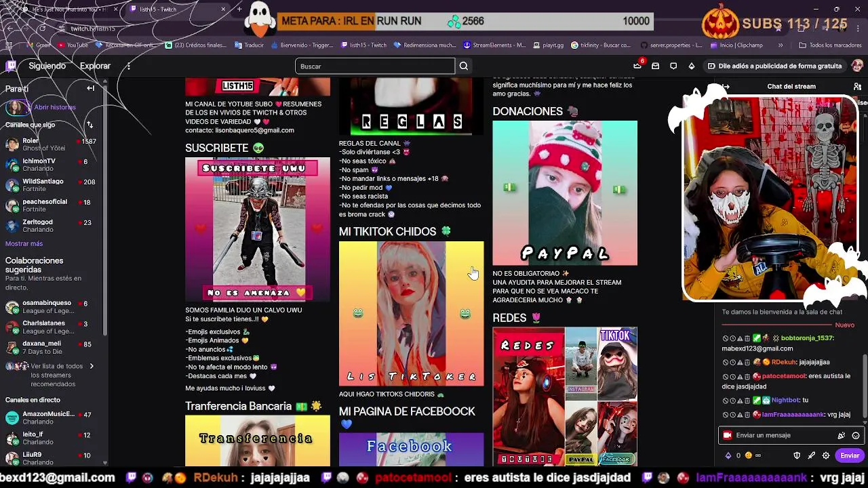Viewport: 868px width, 488px height.
Task: Open osamabinqueso suggested channel
Action: [x=51, y=307]
